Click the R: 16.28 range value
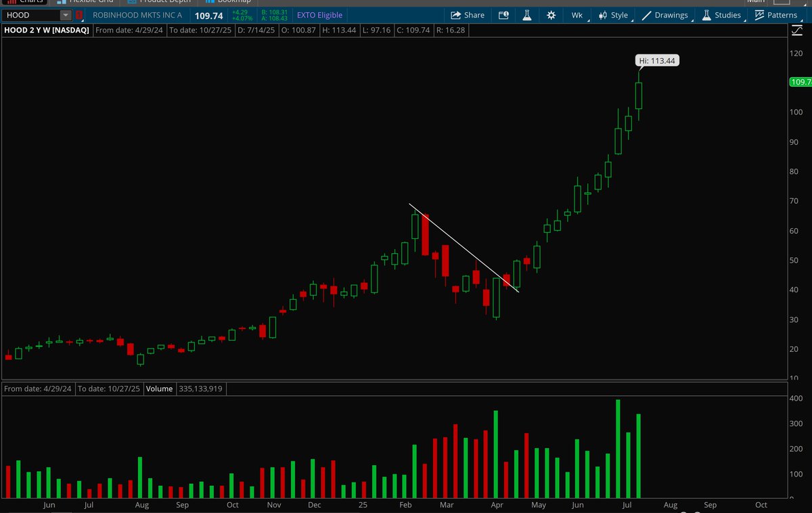The height and width of the screenshot is (513, 812). point(451,30)
